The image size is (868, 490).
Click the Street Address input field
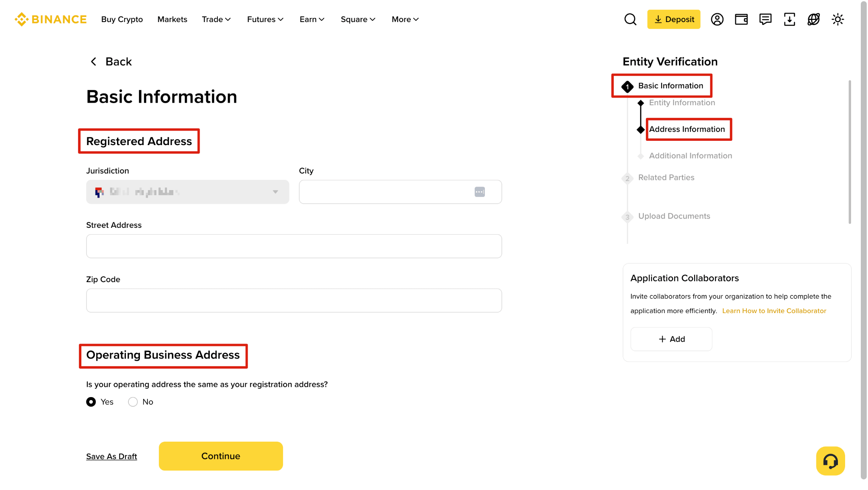tap(294, 246)
